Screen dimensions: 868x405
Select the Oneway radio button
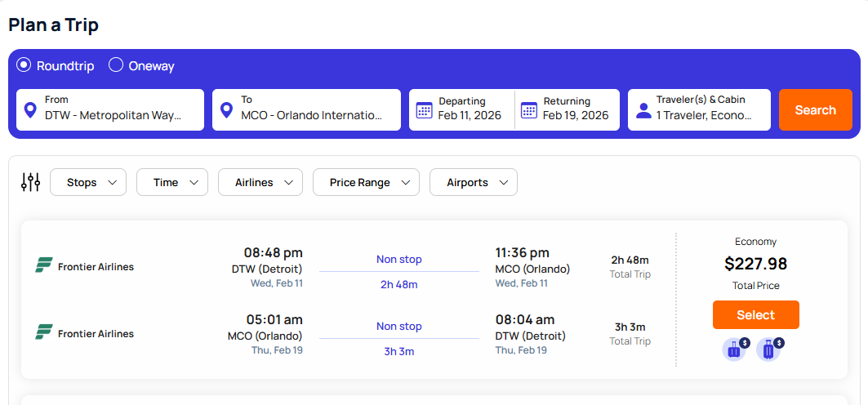tap(116, 65)
